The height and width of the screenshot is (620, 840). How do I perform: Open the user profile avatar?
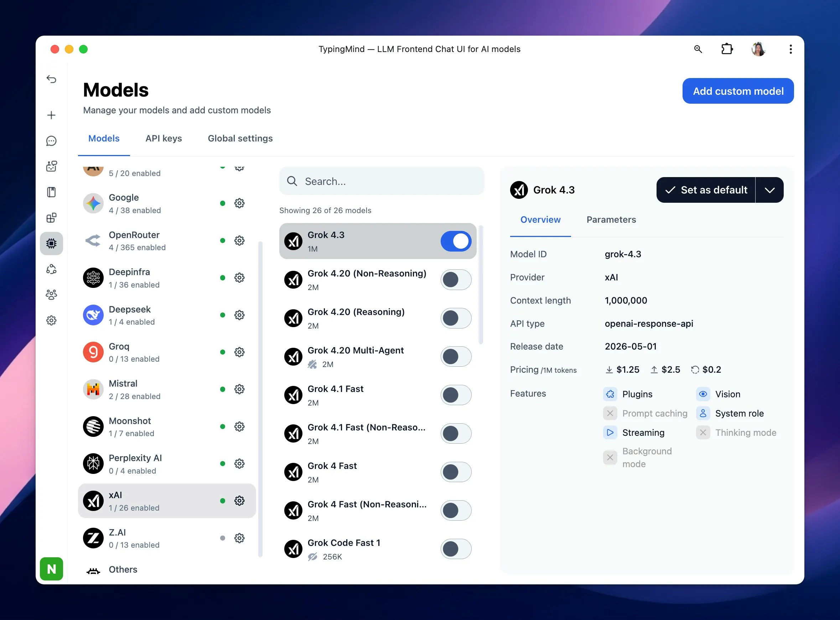click(758, 49)
